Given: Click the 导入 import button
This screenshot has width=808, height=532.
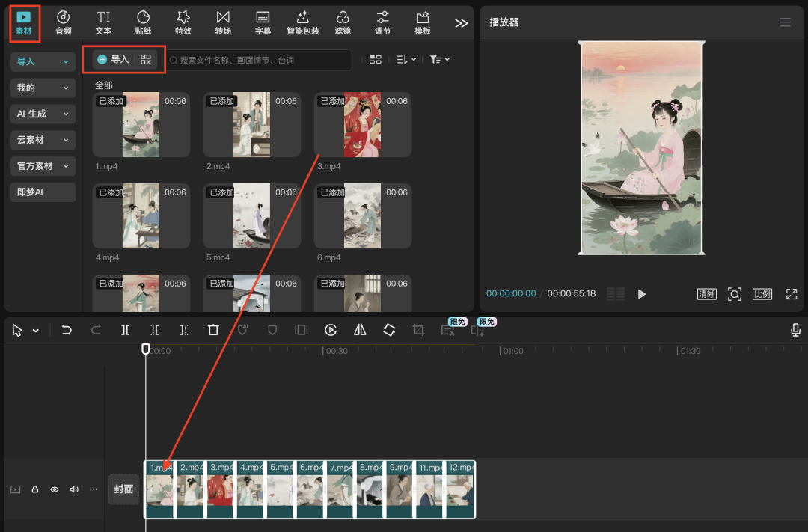Looking at the screenshot, I should 114,60.
